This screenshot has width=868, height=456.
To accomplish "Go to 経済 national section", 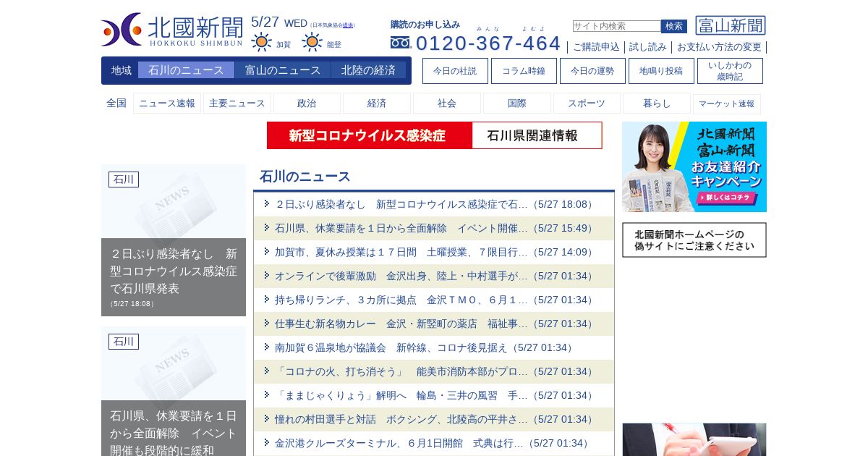I will tap(377, 104).
